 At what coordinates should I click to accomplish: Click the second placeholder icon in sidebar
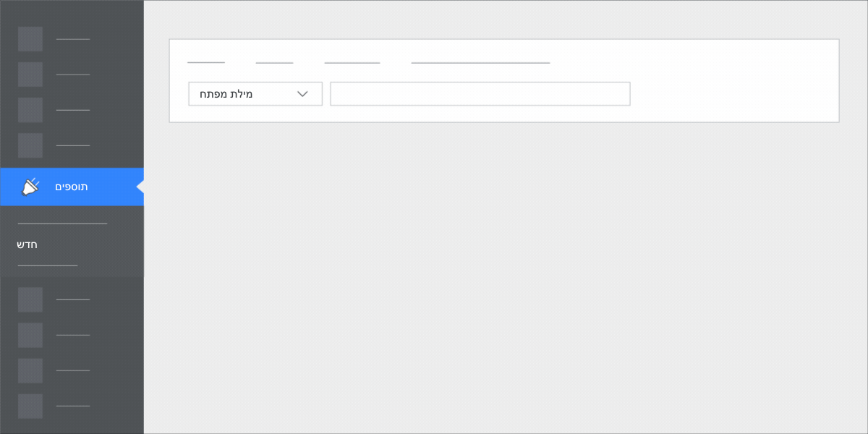(30, 75)
